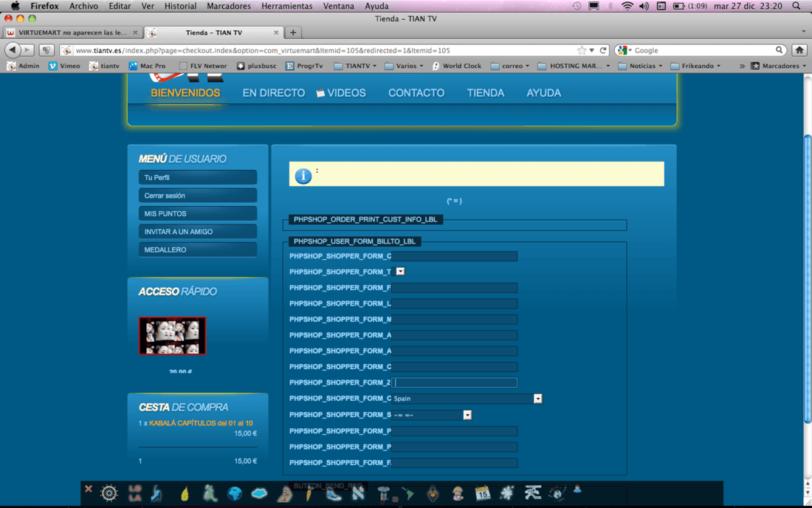Image resolution: width=812 pixels, height=508 pixels.
Task: Switch to the VIRTUEMART no aparecen tab
Action: coord(72,32)
